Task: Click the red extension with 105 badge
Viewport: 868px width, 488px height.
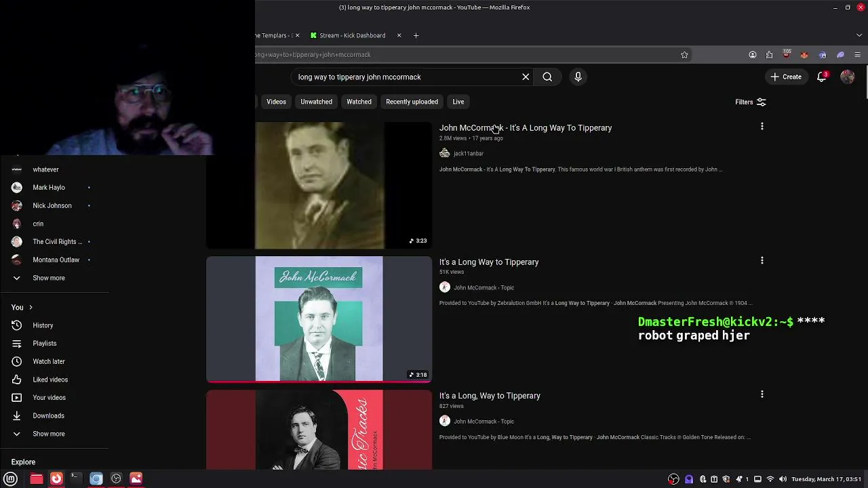Action: [x=787, y=54]
